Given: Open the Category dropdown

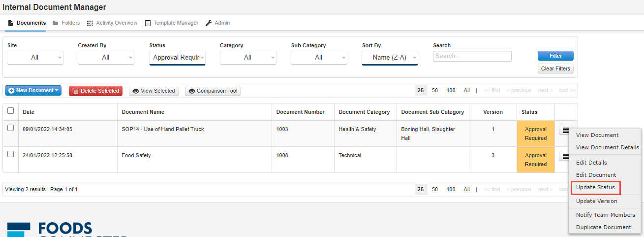Looking at the screenshot, I should (x=248, y=58).
